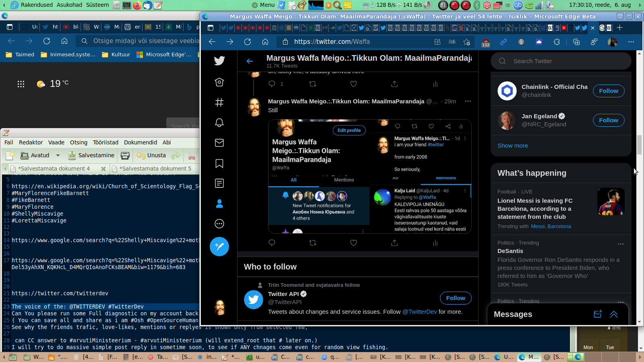The image size is (644, 362).
Task: Open Twitter Messages envelope in sidebar
Action: [219, 143]
